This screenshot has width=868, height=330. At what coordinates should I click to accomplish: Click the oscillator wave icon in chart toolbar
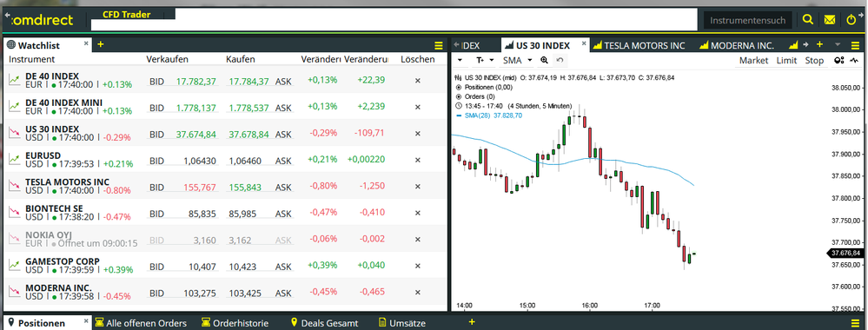click(854, 60)
